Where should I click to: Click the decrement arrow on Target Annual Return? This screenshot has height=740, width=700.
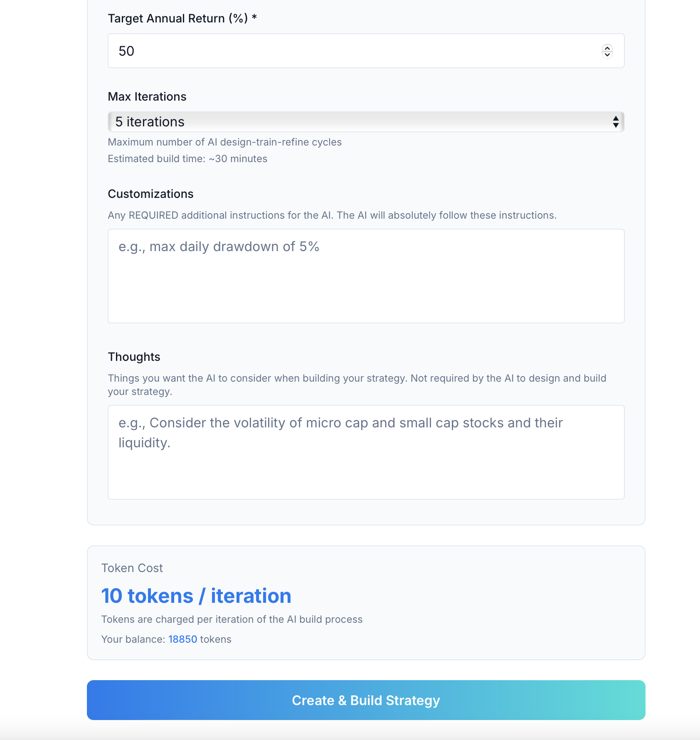click(607, 54)
